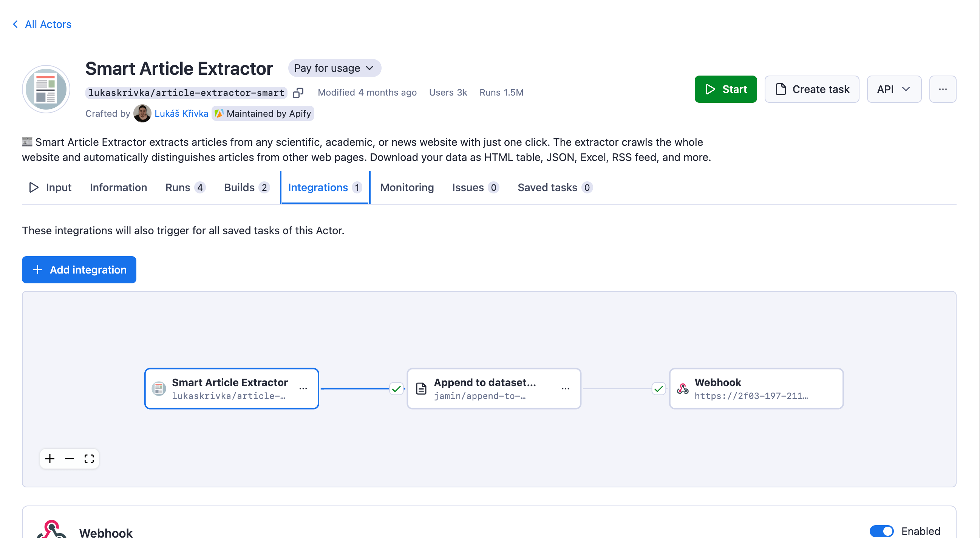The width and height of the screenshot is (980, 538).
Task: Open the Pay for usage dropdown
Action: coord(334,68)
